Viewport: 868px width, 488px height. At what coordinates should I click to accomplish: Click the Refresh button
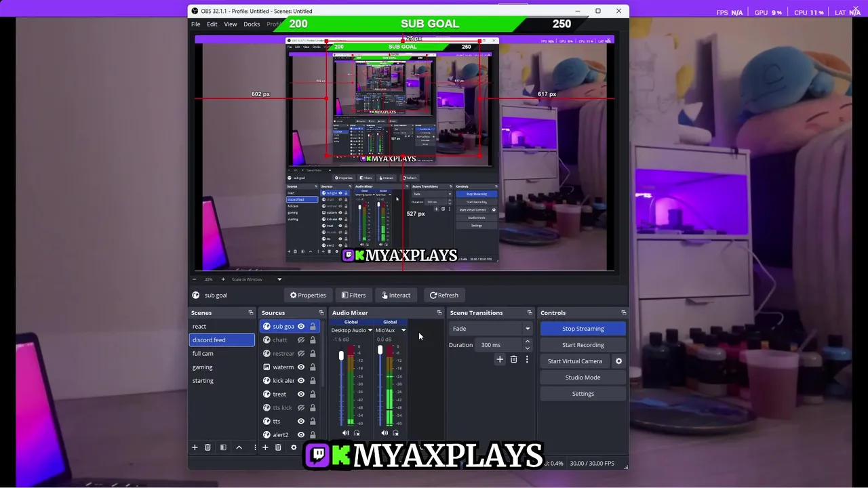coord(443,296)
